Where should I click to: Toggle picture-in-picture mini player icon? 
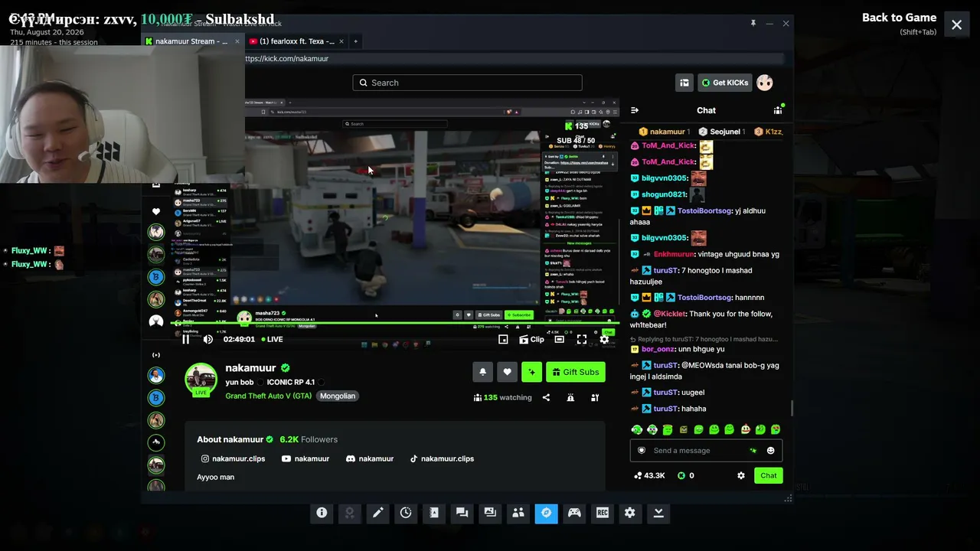tap(503, 339)
